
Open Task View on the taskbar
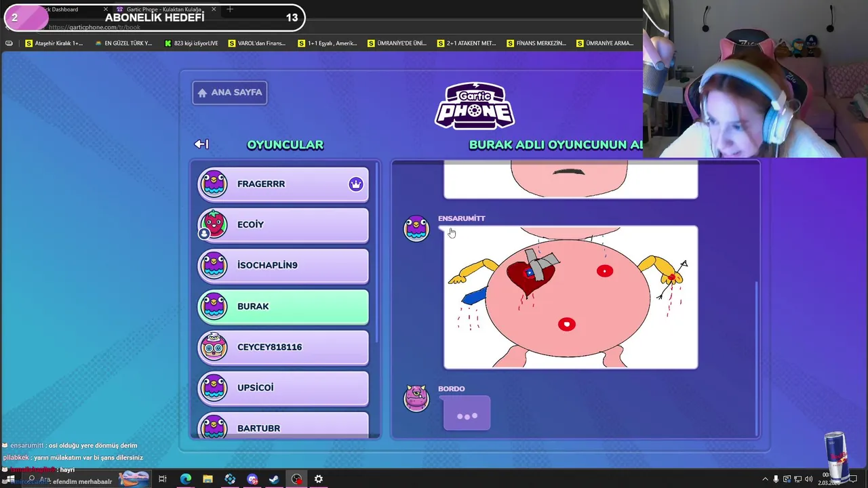163,479
